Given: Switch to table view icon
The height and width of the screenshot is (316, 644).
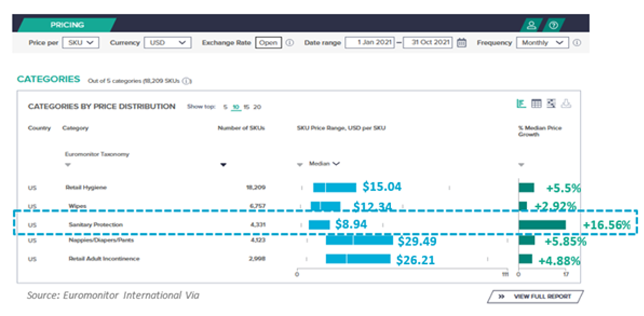Looking at the screenshot, I should [x=536, y=104].
